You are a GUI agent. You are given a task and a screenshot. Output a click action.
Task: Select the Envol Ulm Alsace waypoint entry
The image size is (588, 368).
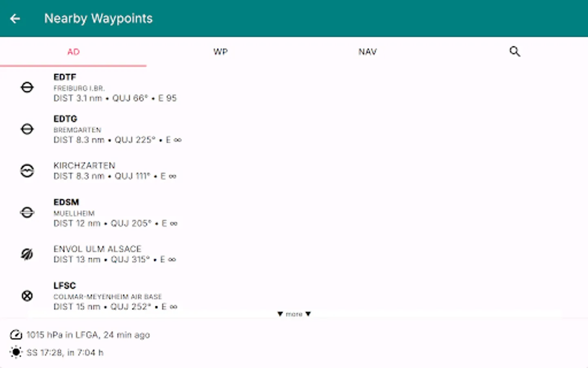pyautogui.click(x=115, y=254)
